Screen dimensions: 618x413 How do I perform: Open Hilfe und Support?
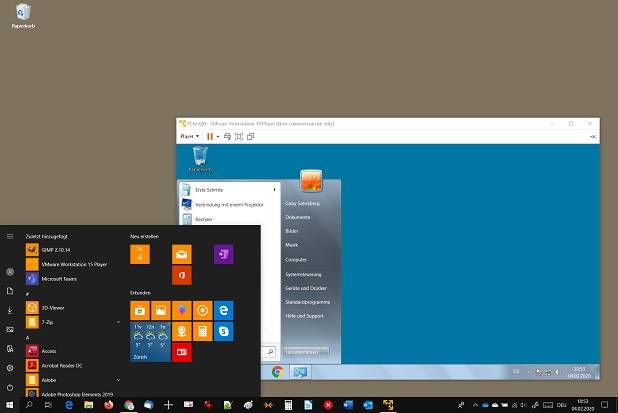point(304,316)
